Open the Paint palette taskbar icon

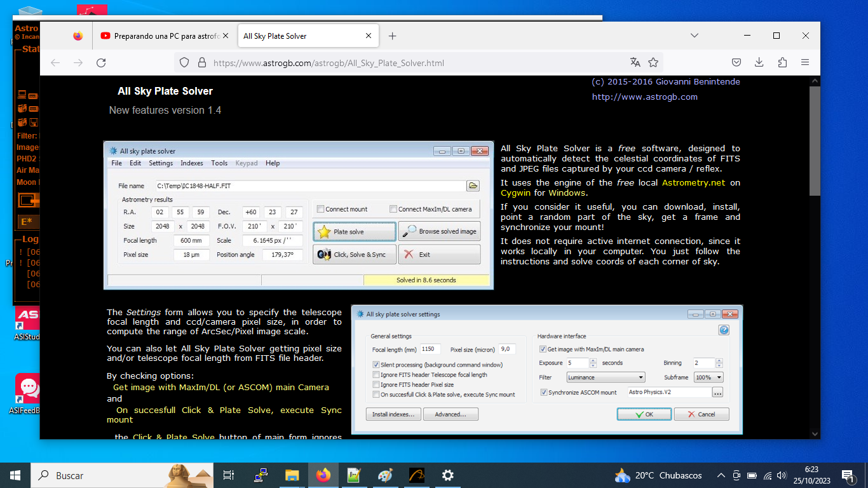pos(385,475)
